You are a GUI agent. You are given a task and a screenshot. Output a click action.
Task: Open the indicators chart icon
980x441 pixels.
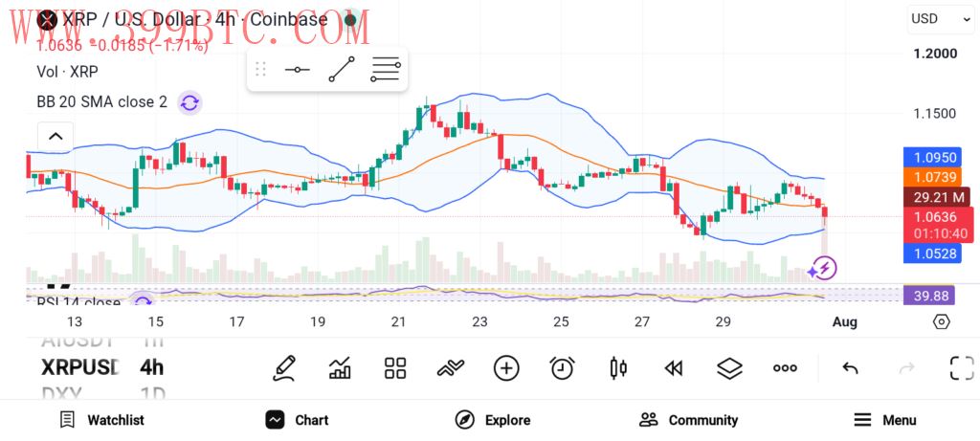pyautogui.click(x=340, y=368)
